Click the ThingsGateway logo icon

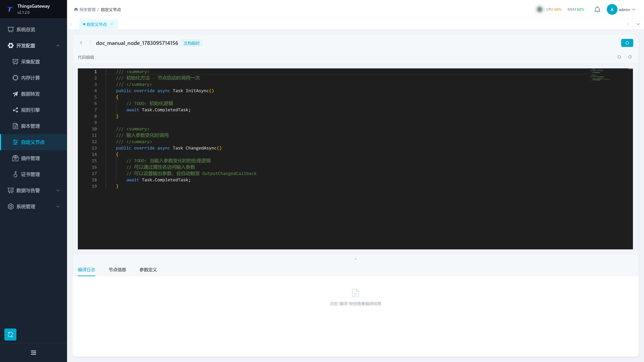pos(10,9)
